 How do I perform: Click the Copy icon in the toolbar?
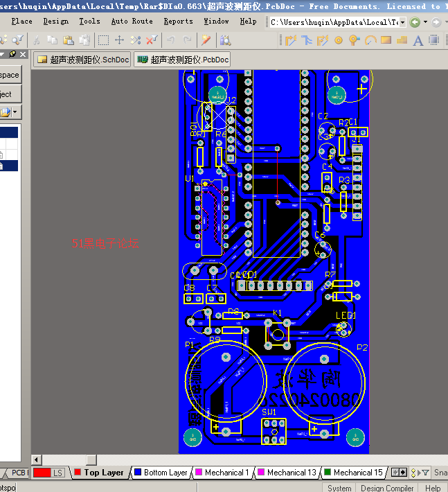pyautogui.click(x=53, y=40)
